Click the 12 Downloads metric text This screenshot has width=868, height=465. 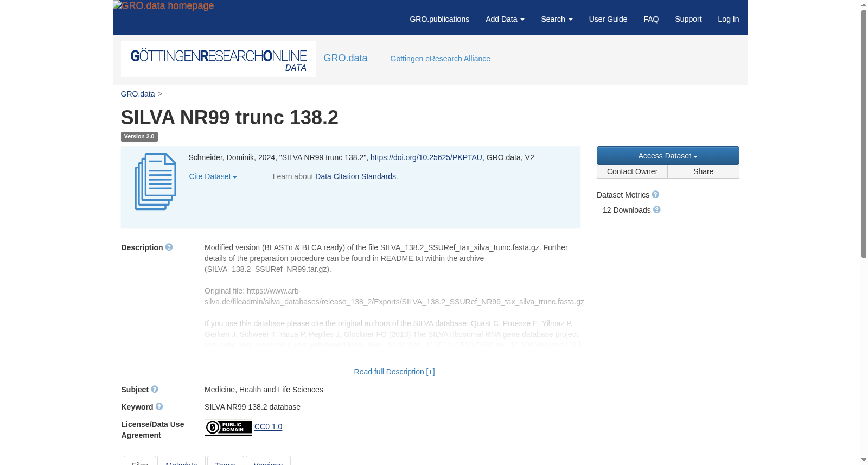click(627, 210)
